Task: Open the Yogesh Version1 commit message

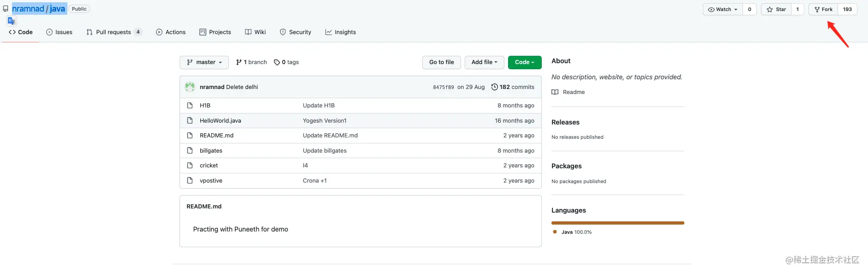Action: coord(324,121)
